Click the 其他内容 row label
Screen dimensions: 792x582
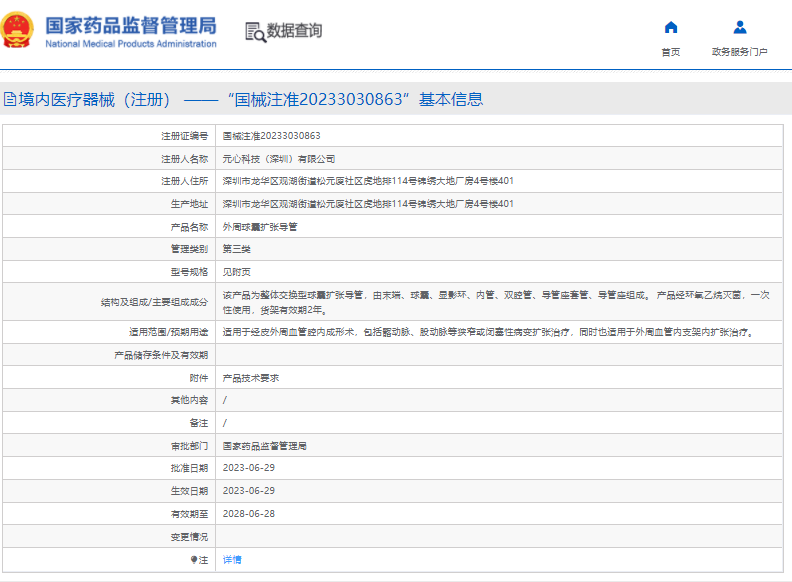tap(189, 400)
